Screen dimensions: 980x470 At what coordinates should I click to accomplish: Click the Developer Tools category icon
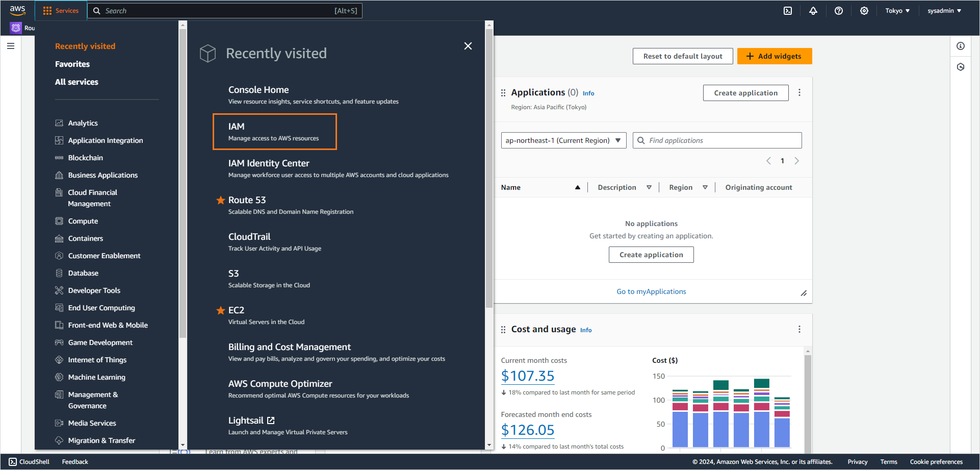59,290
